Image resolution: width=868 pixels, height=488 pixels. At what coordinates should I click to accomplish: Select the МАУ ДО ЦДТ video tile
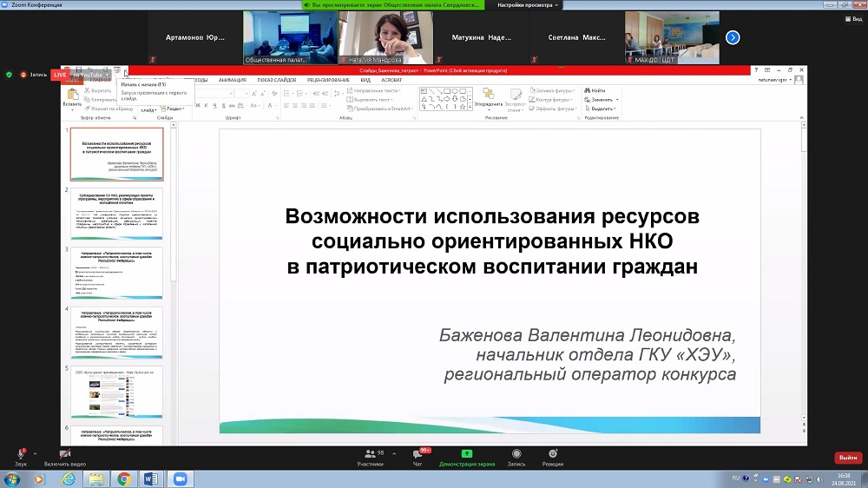(x=672, y=37)
